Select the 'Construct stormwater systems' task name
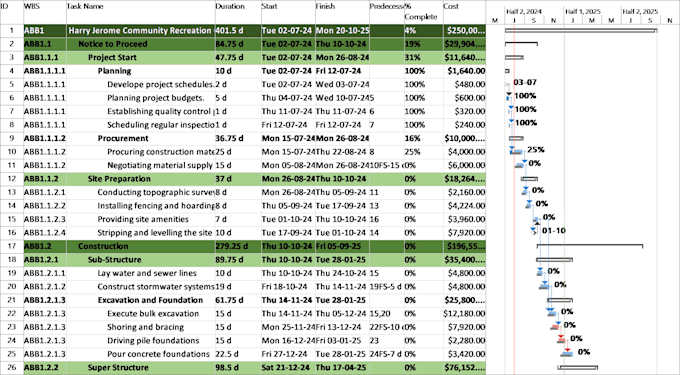The image size is (680, 375). (x=156, y=287)
